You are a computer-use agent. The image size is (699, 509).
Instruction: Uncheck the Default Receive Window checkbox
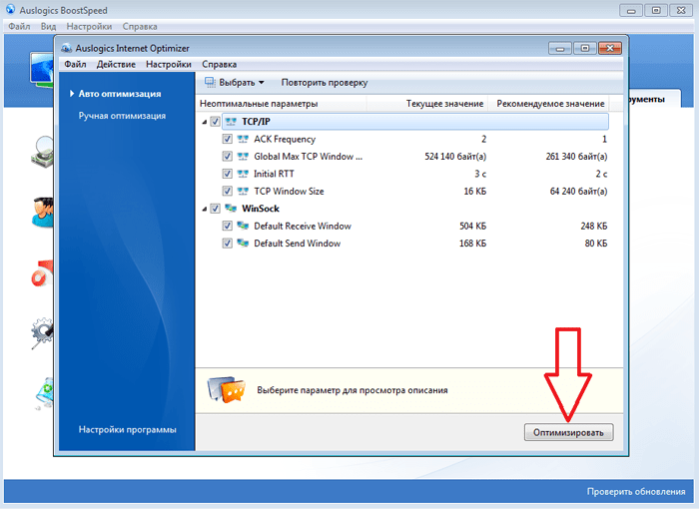[x=227, y=226]
